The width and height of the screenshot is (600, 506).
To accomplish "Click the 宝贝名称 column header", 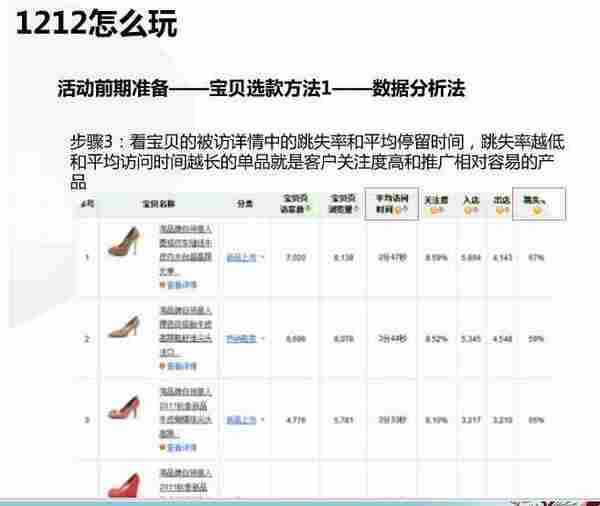I will [x=158, y=204].
